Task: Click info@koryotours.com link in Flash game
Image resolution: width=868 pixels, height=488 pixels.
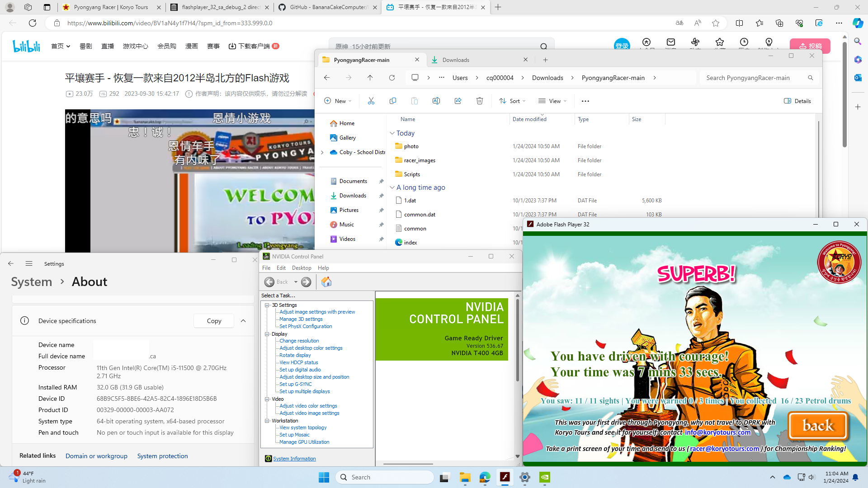Action: click(717, 432)
